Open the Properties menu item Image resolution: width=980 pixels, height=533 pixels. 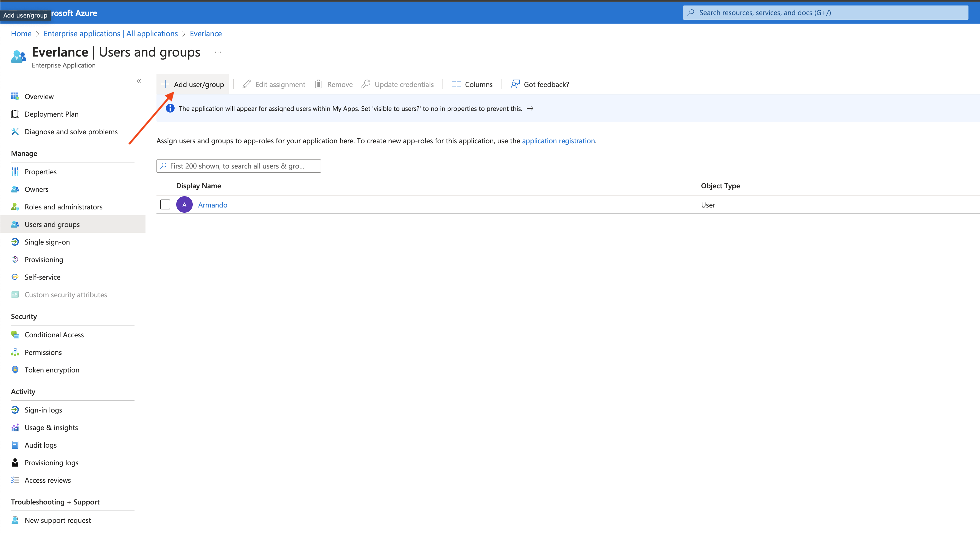(x=40, y=172)
